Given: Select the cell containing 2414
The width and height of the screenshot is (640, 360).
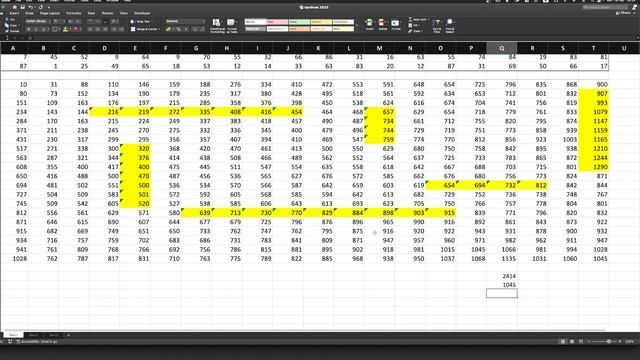Looking at the screenshot, I should pos(502,276).
